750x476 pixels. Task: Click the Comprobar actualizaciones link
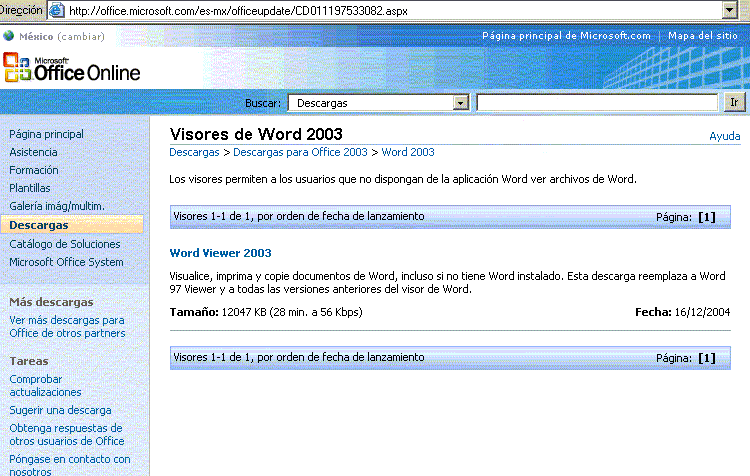coord(45,385)
